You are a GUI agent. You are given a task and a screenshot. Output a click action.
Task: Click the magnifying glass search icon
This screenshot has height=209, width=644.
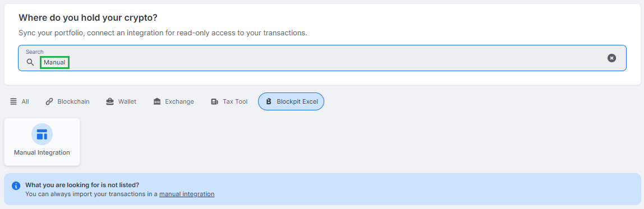point(30,62)
